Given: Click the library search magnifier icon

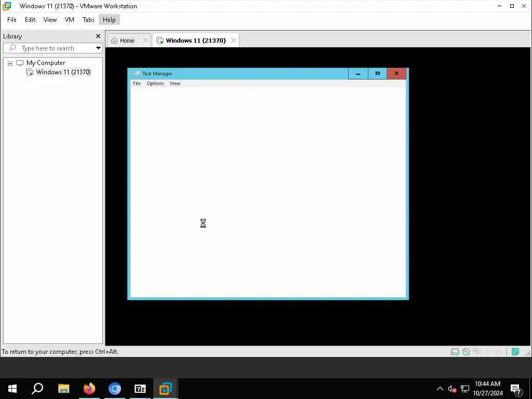Looking at the screenshot, I should click(12, 48).
